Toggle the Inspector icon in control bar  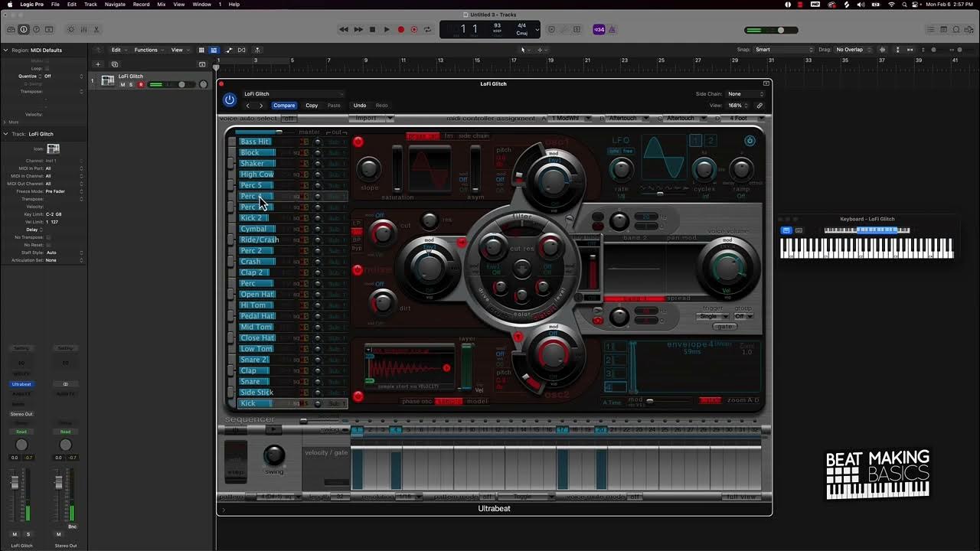(x=23, y=30)
